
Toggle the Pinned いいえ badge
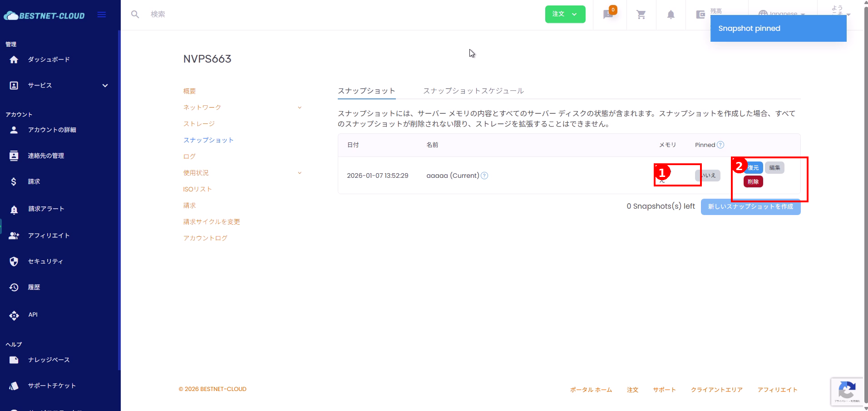point(708,176)
